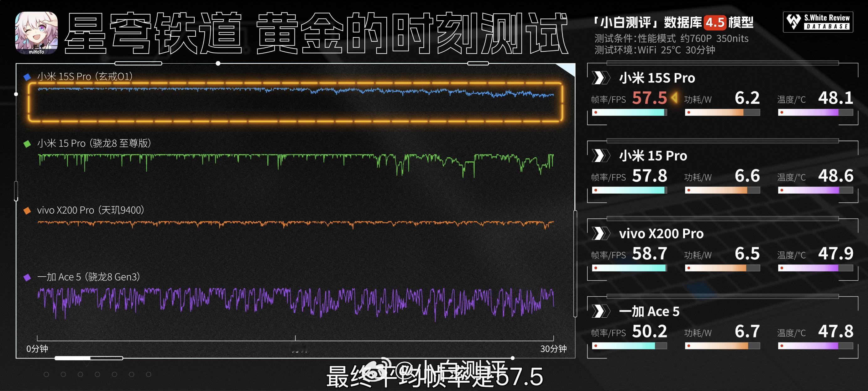Click the 小米 15 Pro card heading
The image size is (868, 391).
(653, 156)
